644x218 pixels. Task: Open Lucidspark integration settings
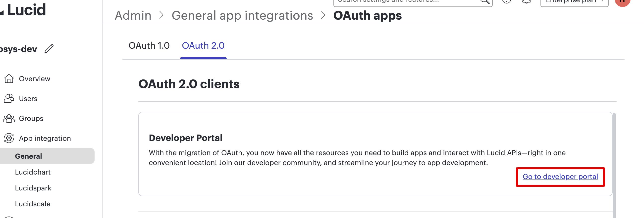coord(33,188)
